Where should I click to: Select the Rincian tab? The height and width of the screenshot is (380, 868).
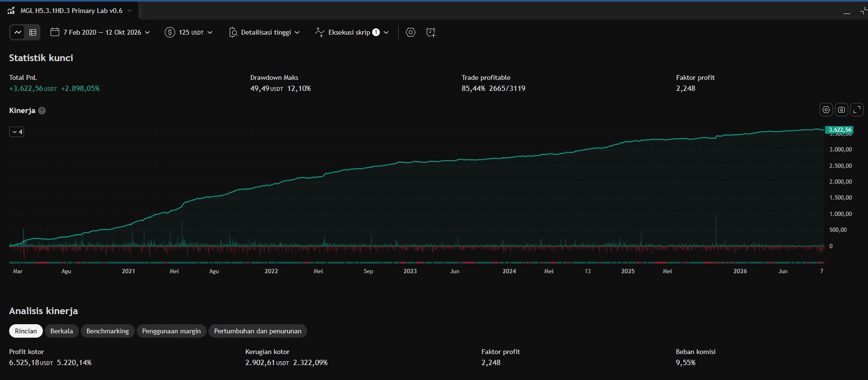click(x=26, y=331)
